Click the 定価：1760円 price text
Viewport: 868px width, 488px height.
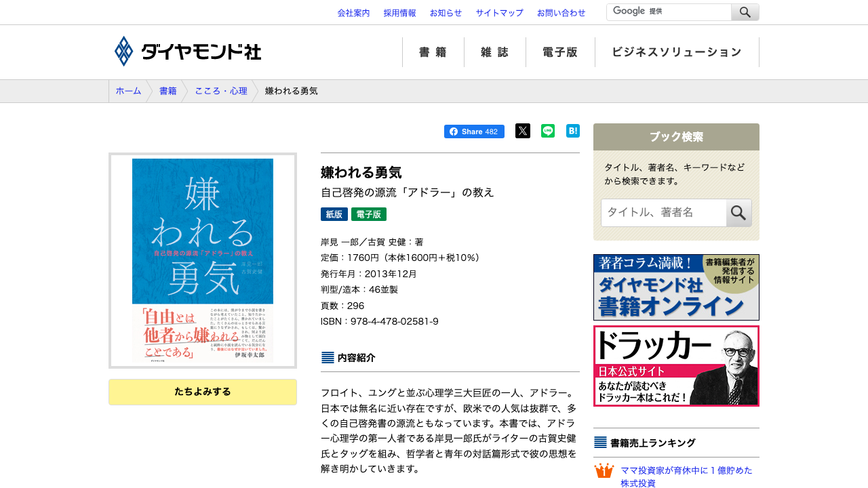pyautogui.click(x=402, y=258)
